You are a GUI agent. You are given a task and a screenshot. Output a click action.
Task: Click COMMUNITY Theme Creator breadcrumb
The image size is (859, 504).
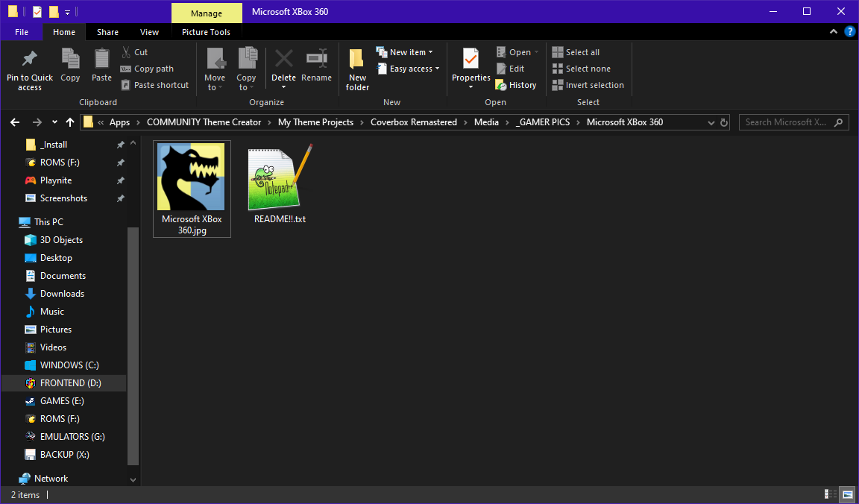coord(204,122)
